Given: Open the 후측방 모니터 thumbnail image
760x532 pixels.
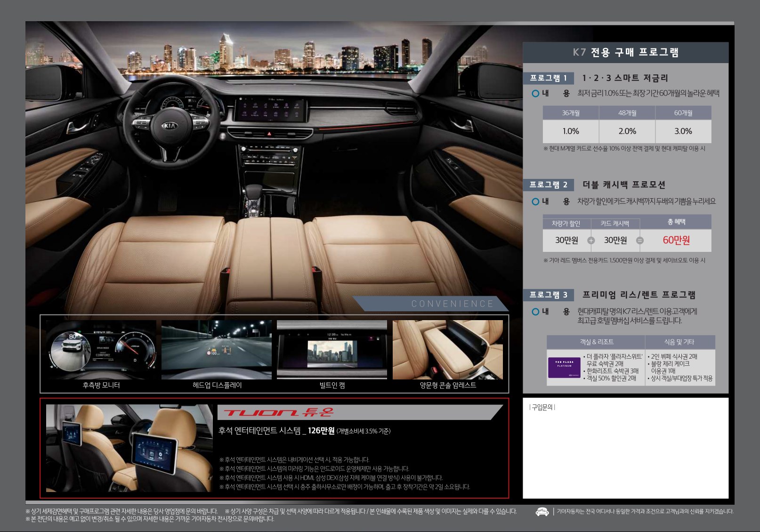Looking at the screenshot, I should 101,350.
